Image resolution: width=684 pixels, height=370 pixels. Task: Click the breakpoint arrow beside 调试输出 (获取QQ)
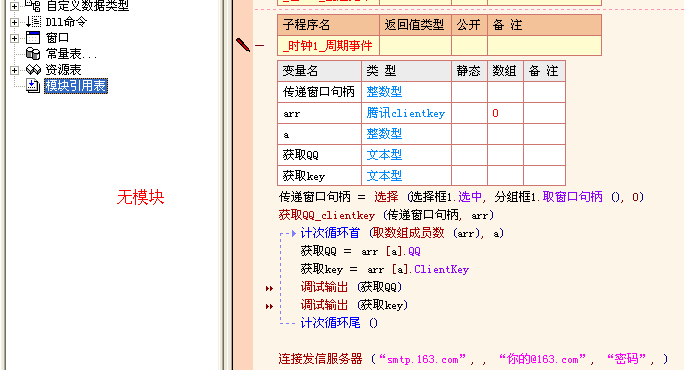click(x=269, y=288)
